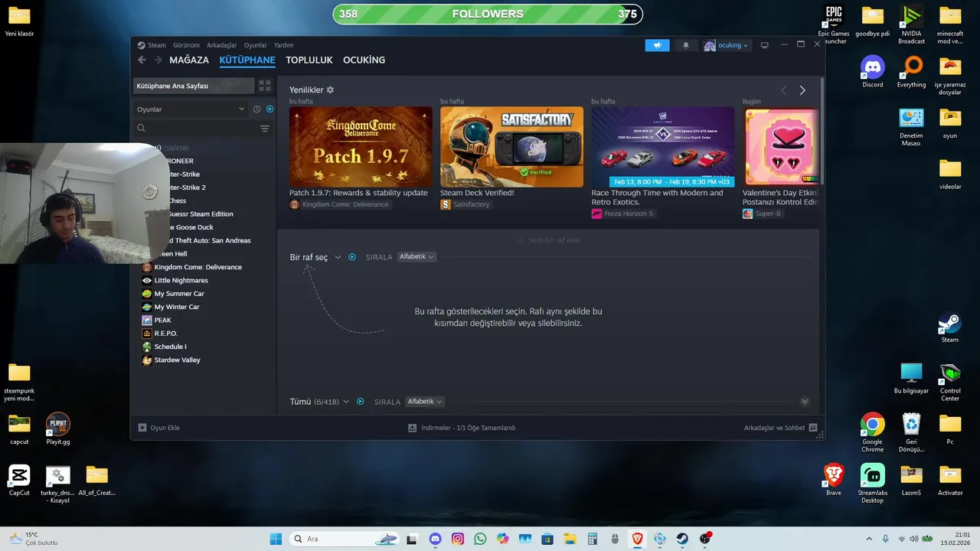Show next news items with right arrow
980x551 pixels.
coord(802,90)
